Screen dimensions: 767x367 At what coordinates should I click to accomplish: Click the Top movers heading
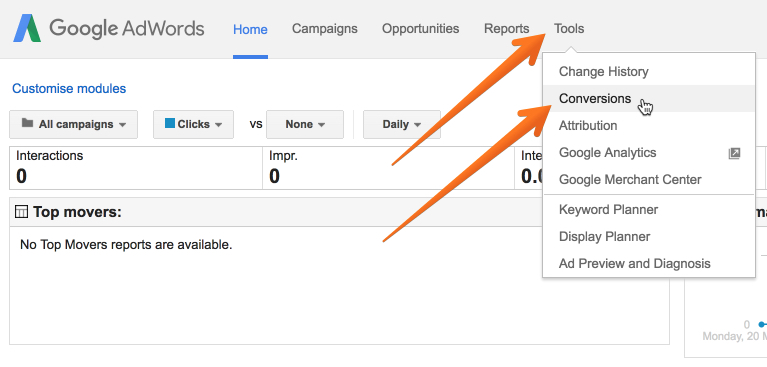[77, 212]
